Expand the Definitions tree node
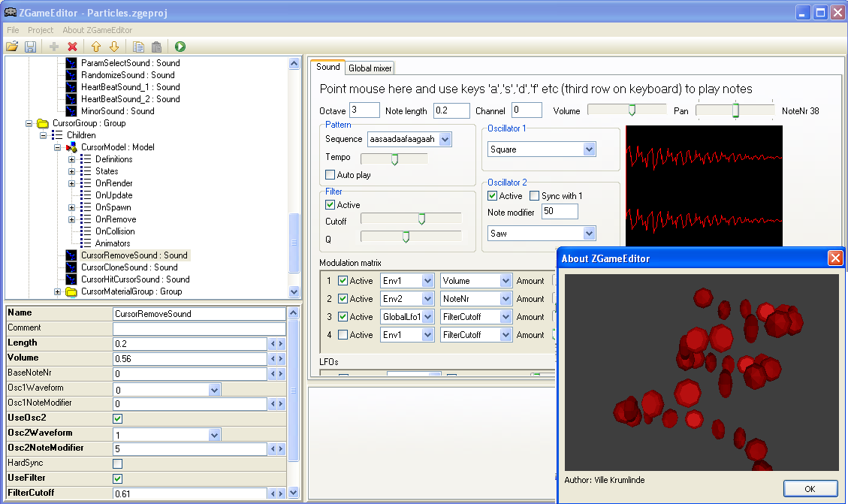The height and width of the screenshot is (504, 848). [x=71, y=159]
